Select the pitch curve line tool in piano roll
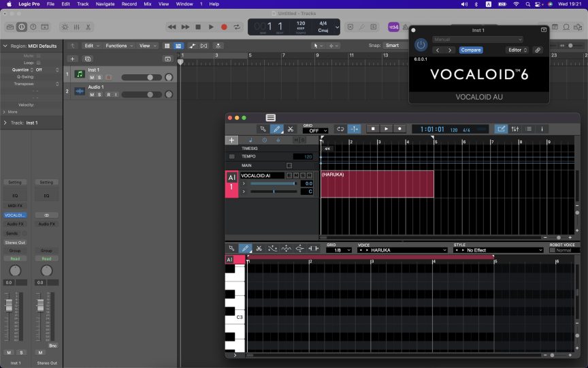The image size is (588, 368). tap(273, 248)
